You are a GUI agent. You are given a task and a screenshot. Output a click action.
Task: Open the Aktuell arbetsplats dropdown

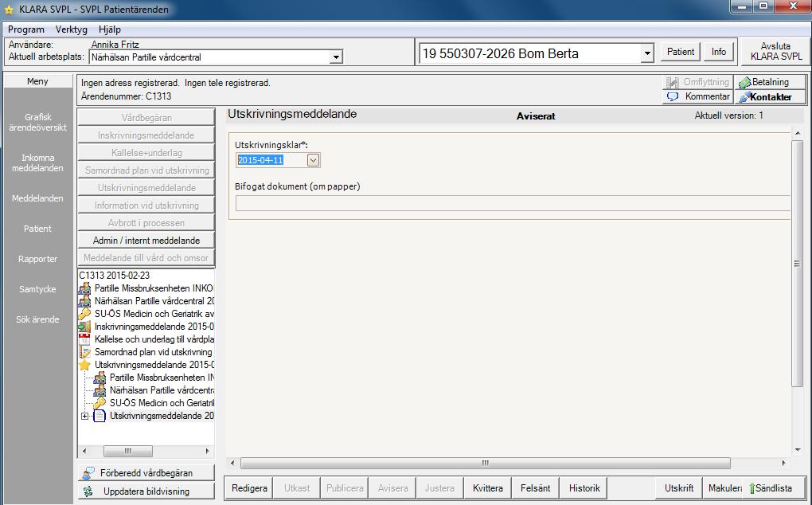pos(336,57)
